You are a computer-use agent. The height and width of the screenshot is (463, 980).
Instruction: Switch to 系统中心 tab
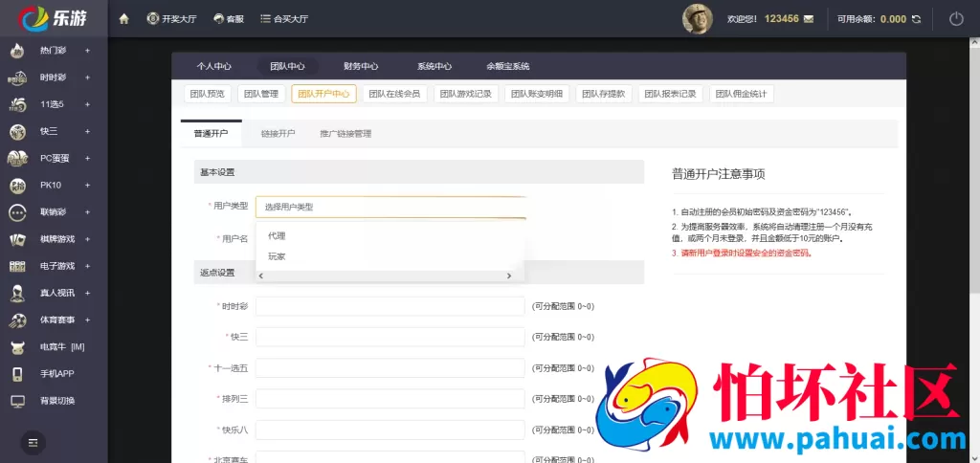(434, 66)
